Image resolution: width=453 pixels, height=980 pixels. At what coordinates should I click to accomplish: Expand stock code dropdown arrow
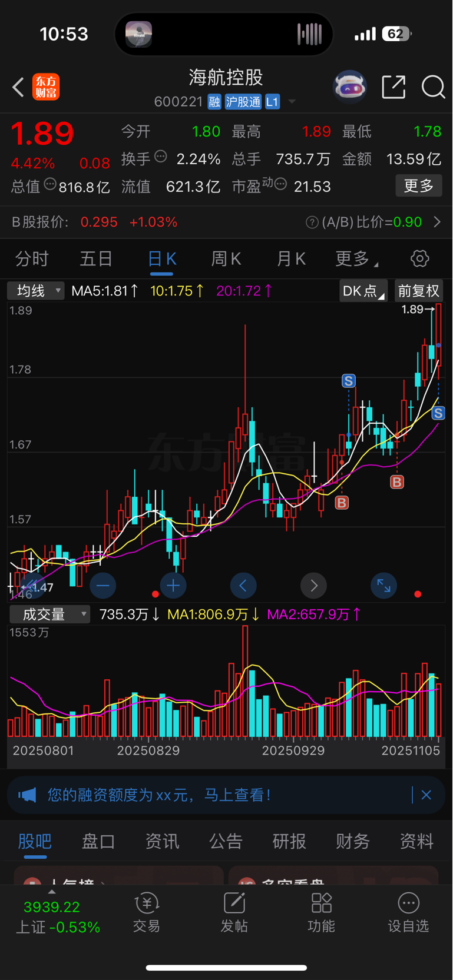click(292, 102)
